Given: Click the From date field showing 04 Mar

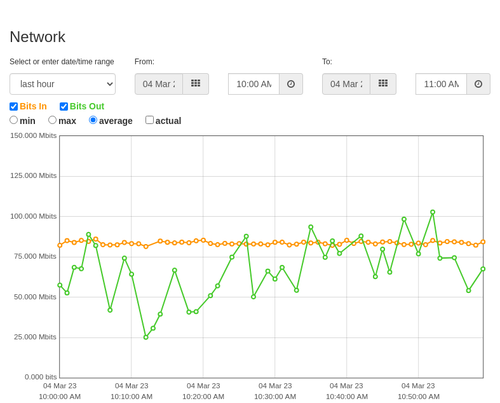Looking at the screenshot, I should (x=159, y=84).
